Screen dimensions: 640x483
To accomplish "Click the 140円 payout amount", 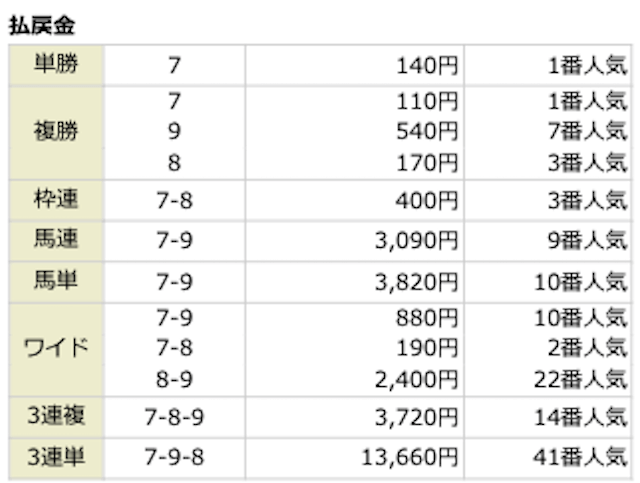I will point(427,66).
